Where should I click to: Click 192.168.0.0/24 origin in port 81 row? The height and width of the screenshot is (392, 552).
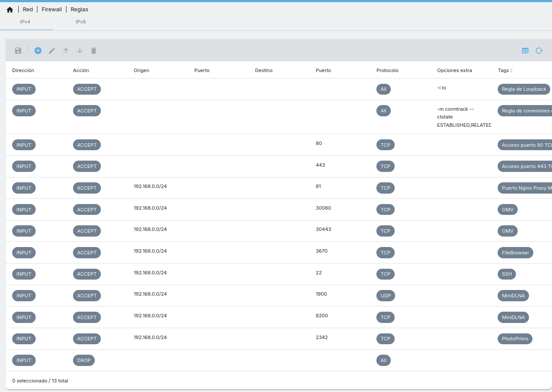point(150,186)
